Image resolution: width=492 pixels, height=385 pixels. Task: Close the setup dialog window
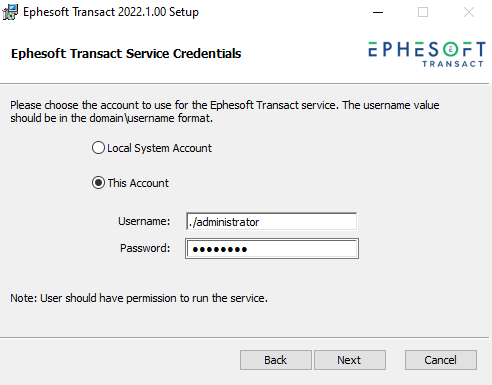[x=469, y=12]
